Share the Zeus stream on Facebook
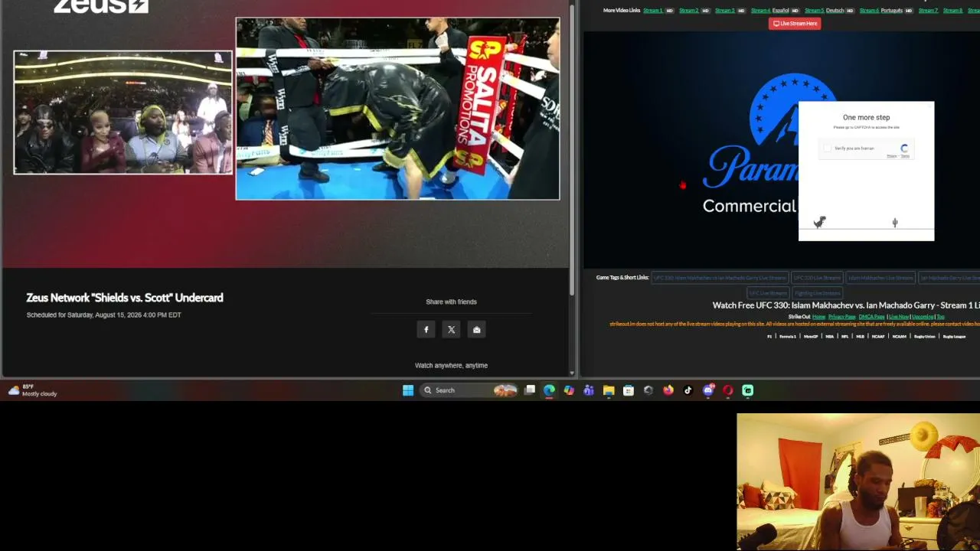980x551 pixels. [x=426, y=329]
